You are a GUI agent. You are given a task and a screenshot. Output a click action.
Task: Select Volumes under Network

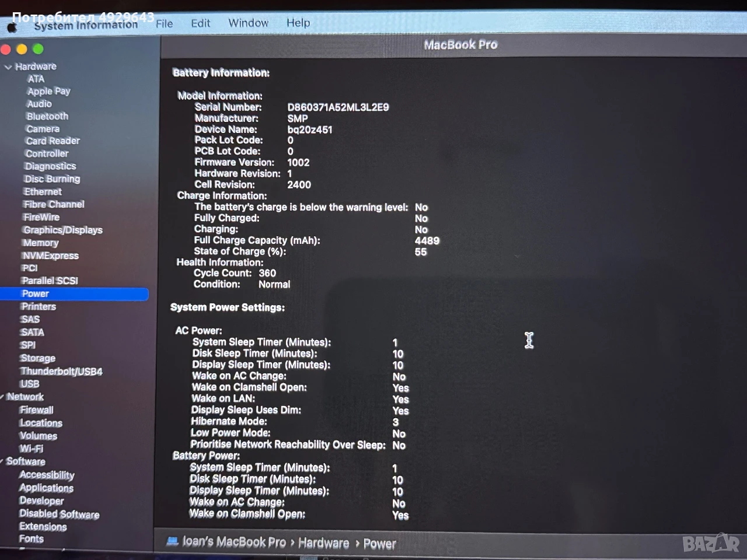click(39, 436)
